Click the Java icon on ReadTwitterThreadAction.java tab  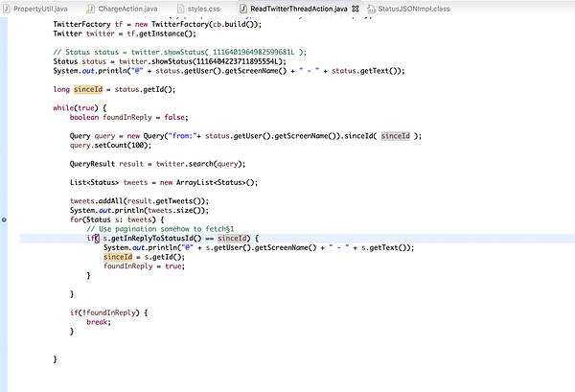(x=243, y=9)
